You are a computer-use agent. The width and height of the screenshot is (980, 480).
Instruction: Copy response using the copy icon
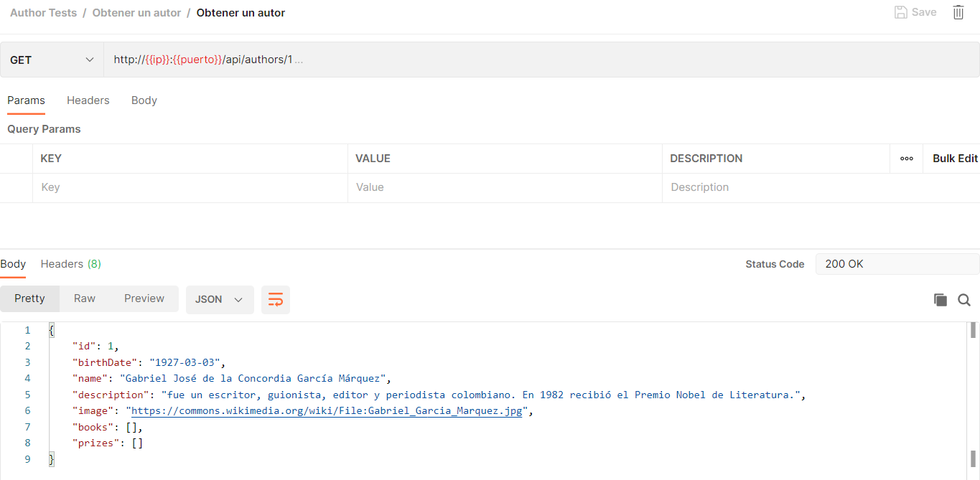[940, 300]
